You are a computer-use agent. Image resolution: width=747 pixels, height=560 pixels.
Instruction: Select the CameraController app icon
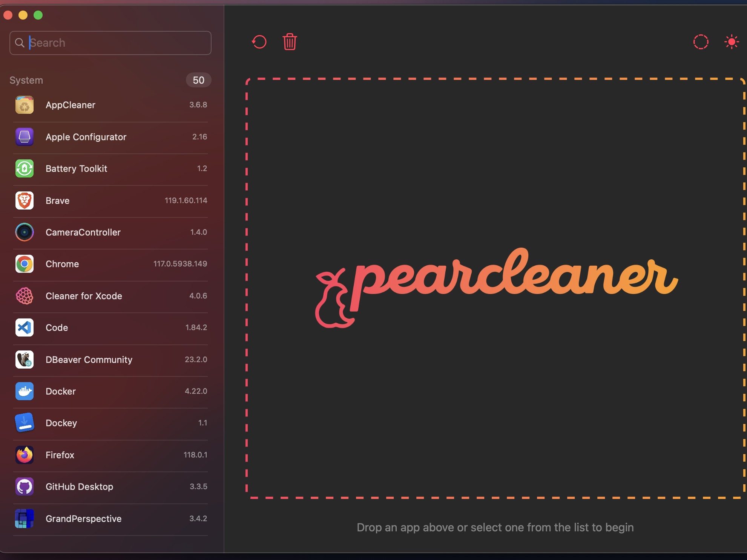(x=25, y=232)
